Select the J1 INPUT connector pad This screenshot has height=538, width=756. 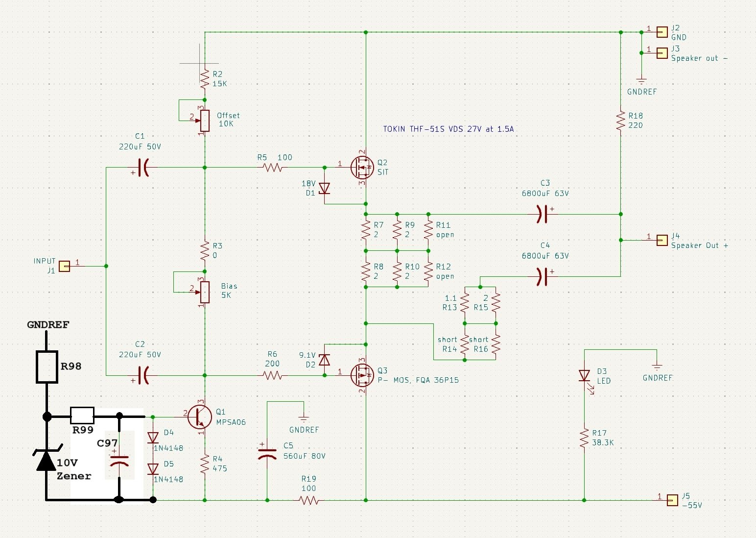click(x=64, y=266)
